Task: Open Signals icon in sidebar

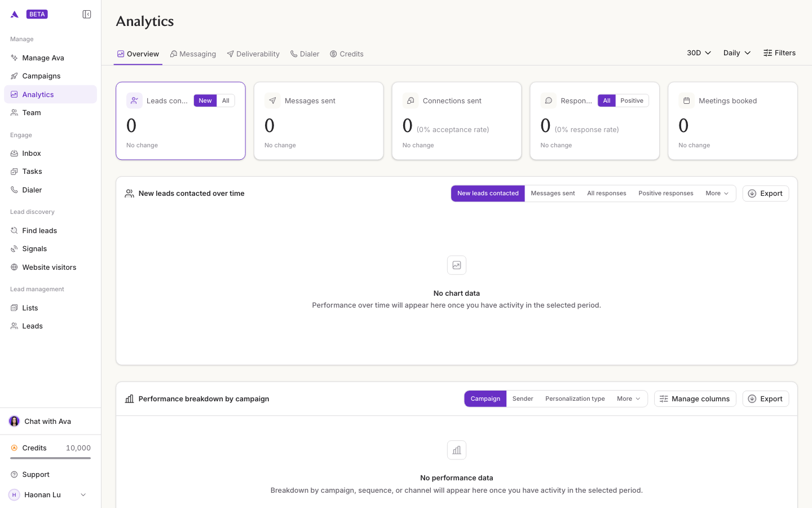Action: point(14,249)
